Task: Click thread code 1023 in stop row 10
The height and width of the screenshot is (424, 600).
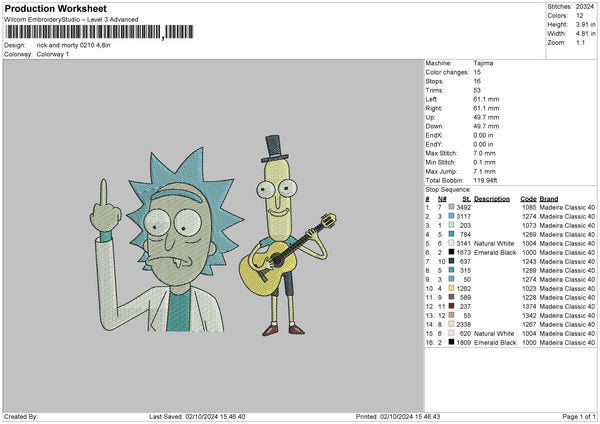Action: click(x=529, y=289)
